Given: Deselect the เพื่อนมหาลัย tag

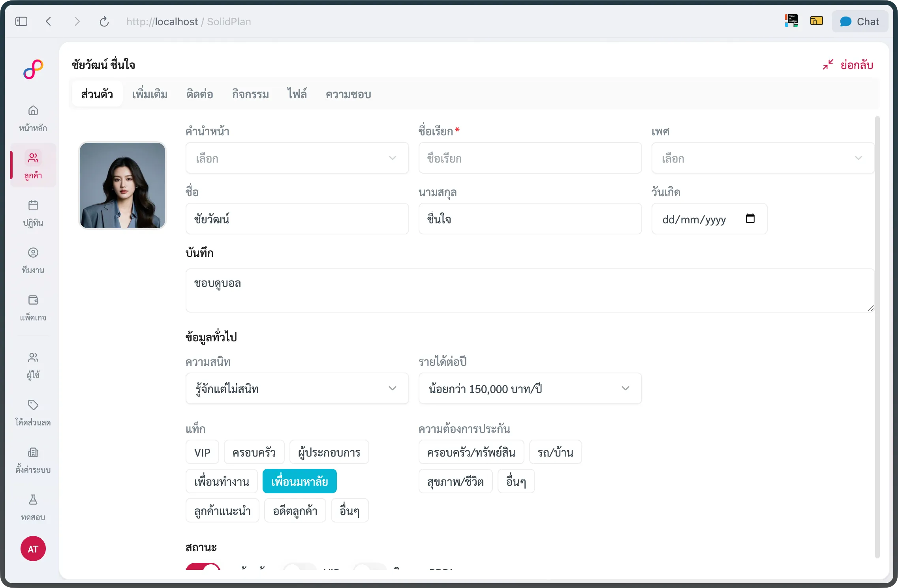Looking at the screenshot, I should click(299, 481).
